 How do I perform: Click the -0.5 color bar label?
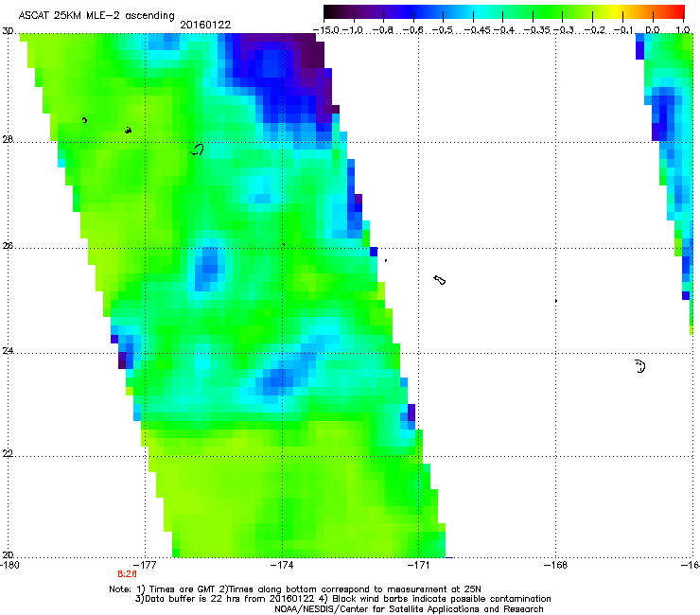[x=443, y=30]
